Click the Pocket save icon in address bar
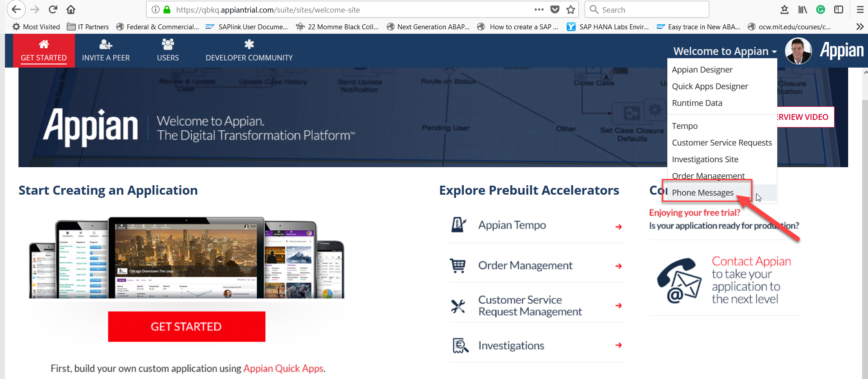 [x=555, y=9]
